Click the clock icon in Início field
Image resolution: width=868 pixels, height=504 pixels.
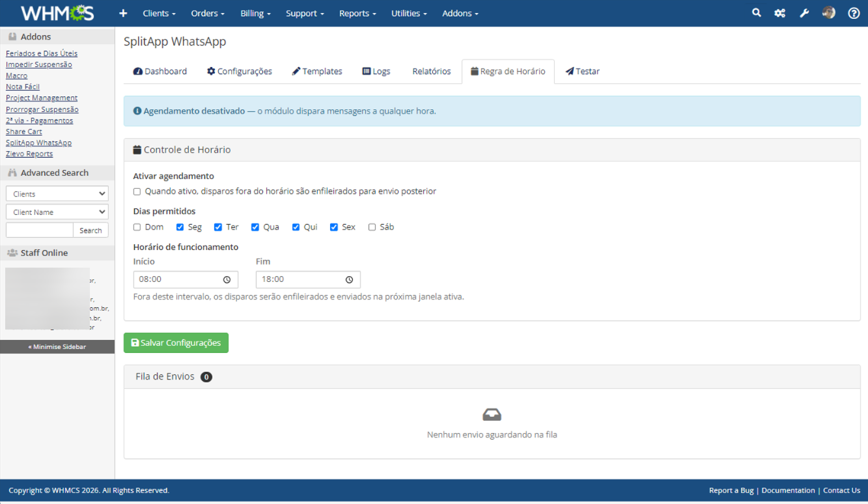pyautogui.click(x=227, y=279)
